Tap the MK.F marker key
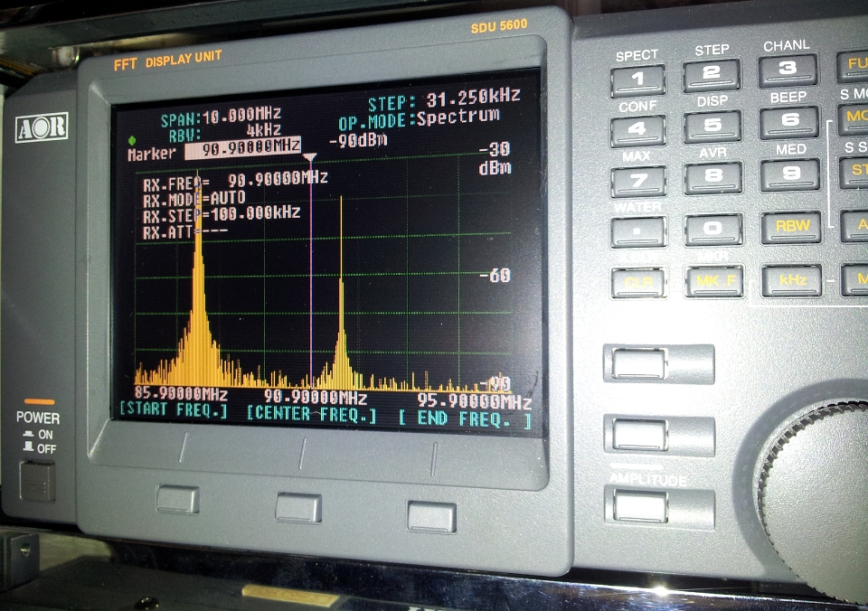Screen dimensions: 868x611 [x=714, y=281]
